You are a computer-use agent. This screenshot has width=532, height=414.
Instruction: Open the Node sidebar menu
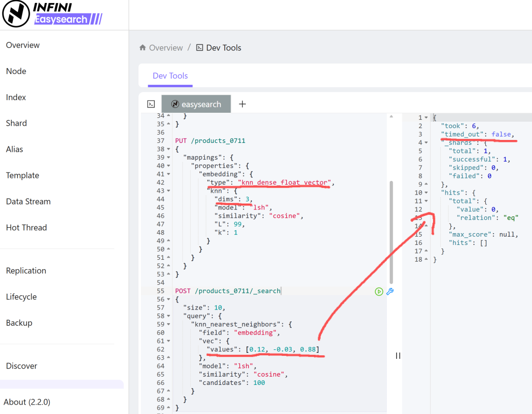[16, 71]
